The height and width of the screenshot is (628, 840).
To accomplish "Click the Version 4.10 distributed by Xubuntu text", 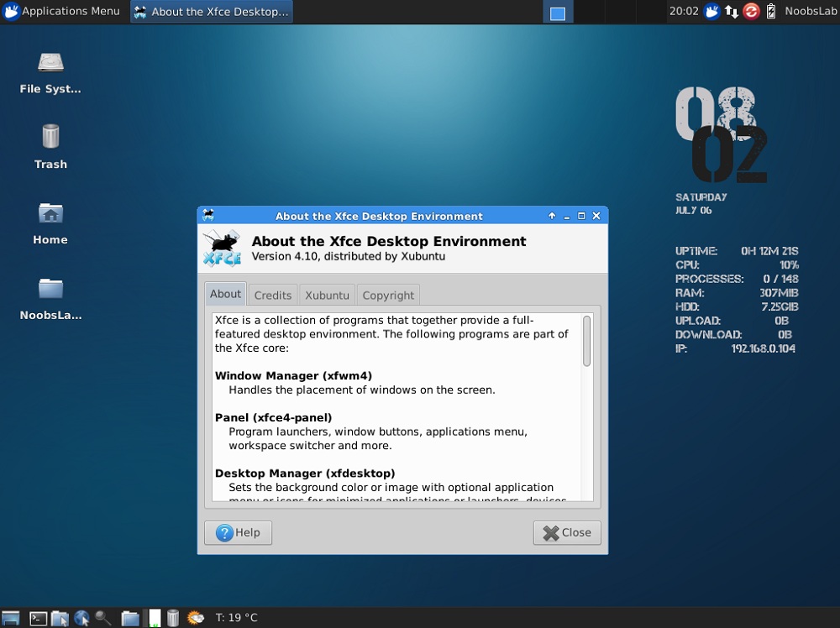I will [x=349, y=256].
